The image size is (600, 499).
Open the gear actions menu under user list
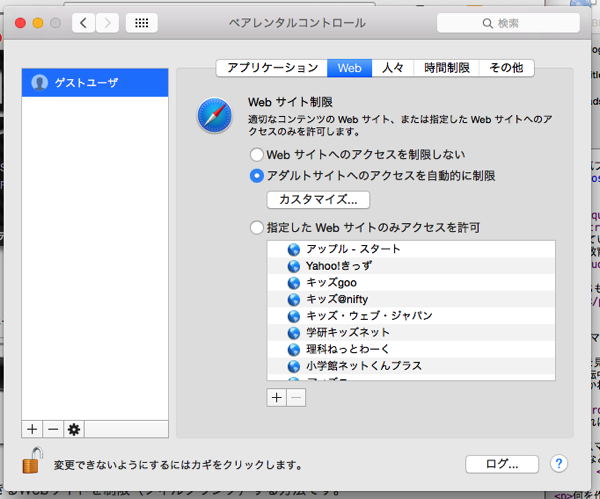click(x=73, y=429)
